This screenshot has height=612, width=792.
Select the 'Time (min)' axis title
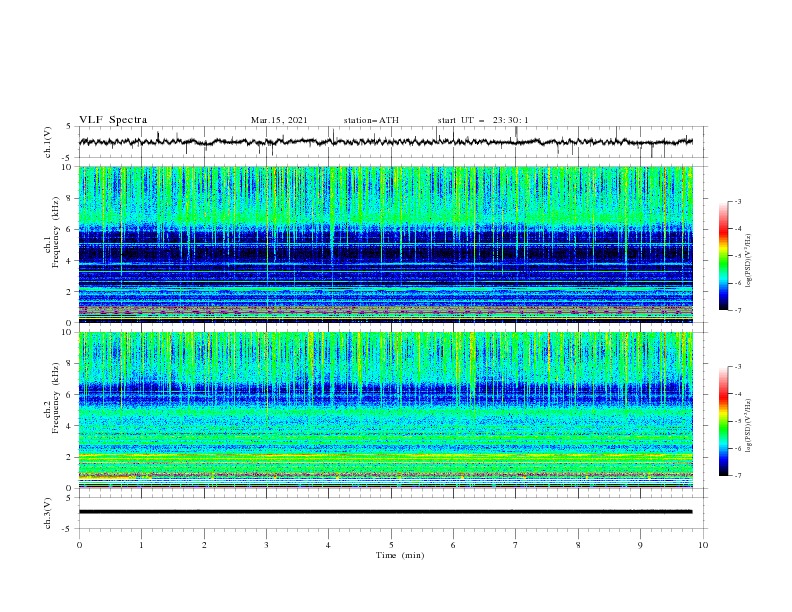point(400,555)
